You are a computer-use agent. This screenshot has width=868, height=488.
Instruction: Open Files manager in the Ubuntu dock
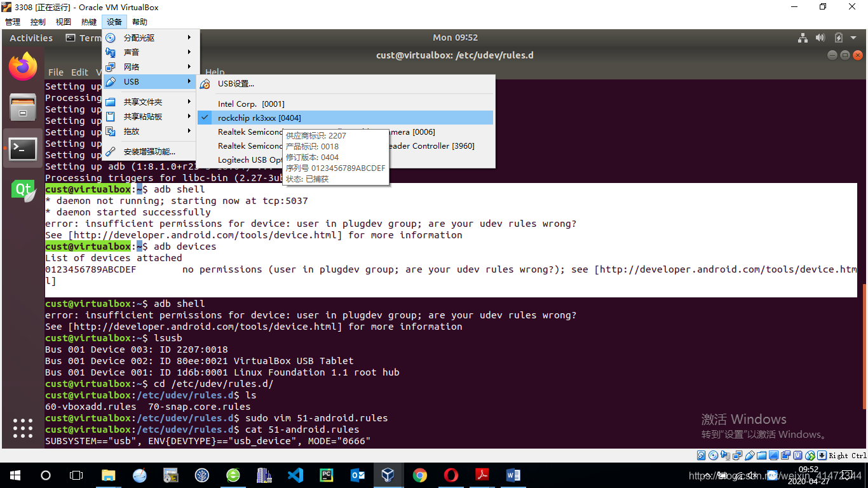pos(23,107)
